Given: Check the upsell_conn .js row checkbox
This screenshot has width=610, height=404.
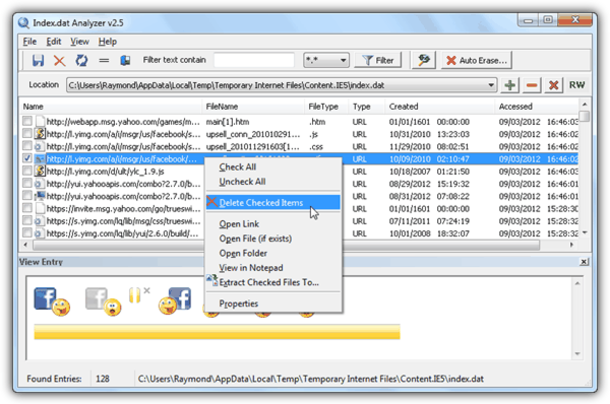Looking at the screenshot, I should (27, 133).
